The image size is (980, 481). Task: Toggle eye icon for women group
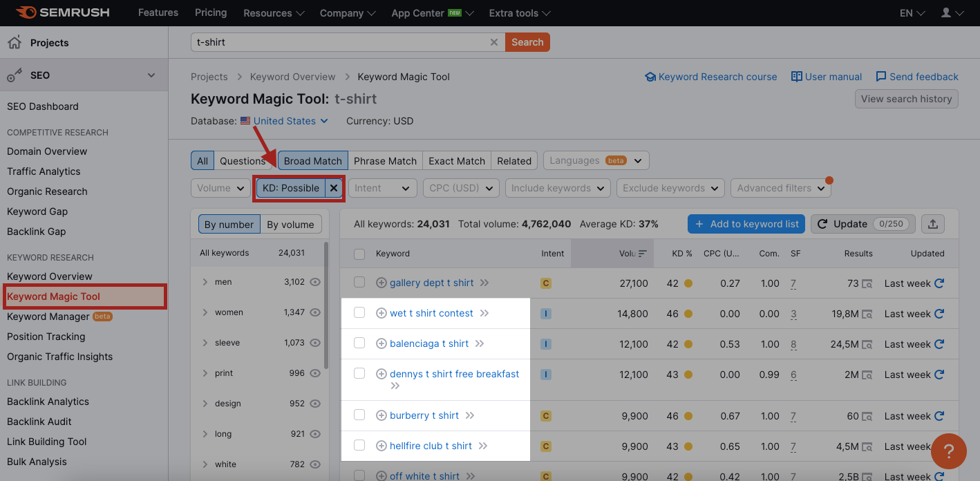[x=316, y=312]
